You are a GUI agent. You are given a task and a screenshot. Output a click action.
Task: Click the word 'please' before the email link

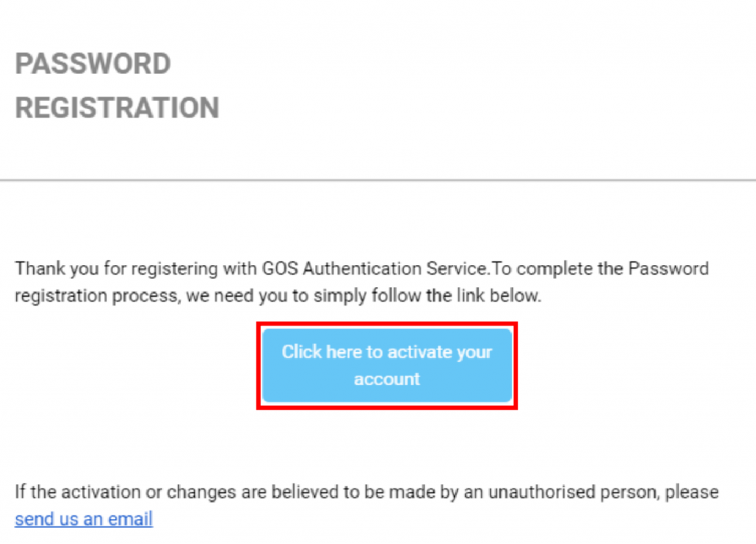tap(692, 492)
